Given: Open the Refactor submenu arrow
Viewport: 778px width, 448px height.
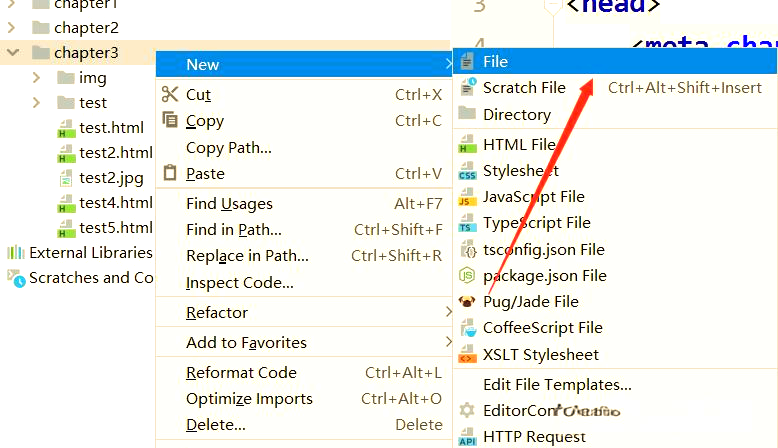Looking at the screenshot, I should coord(448,312).
